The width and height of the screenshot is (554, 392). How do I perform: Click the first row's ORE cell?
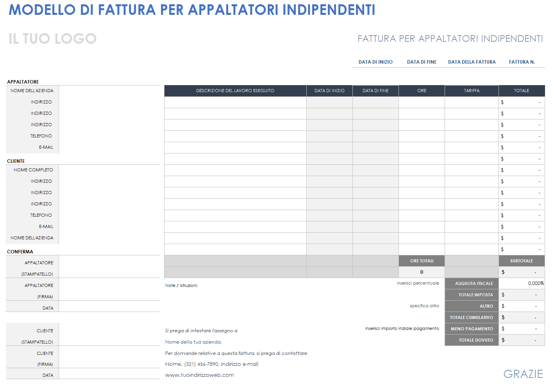tap(422, 102)
